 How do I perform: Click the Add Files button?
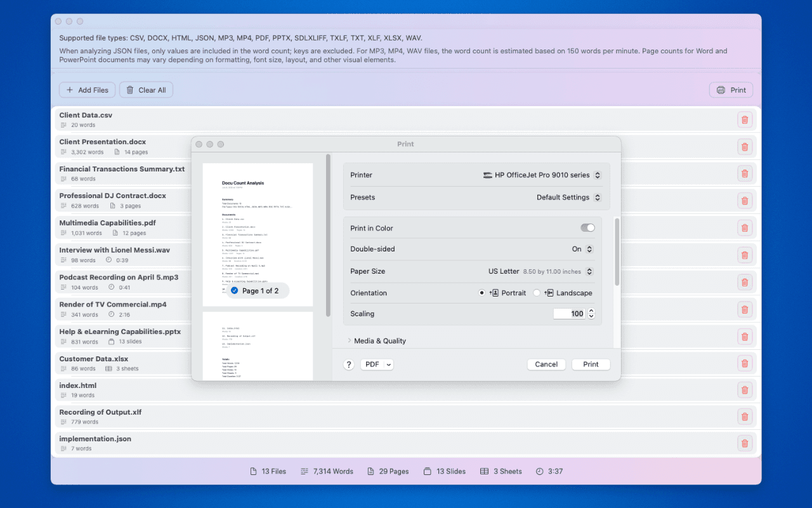tap(87, 90)
